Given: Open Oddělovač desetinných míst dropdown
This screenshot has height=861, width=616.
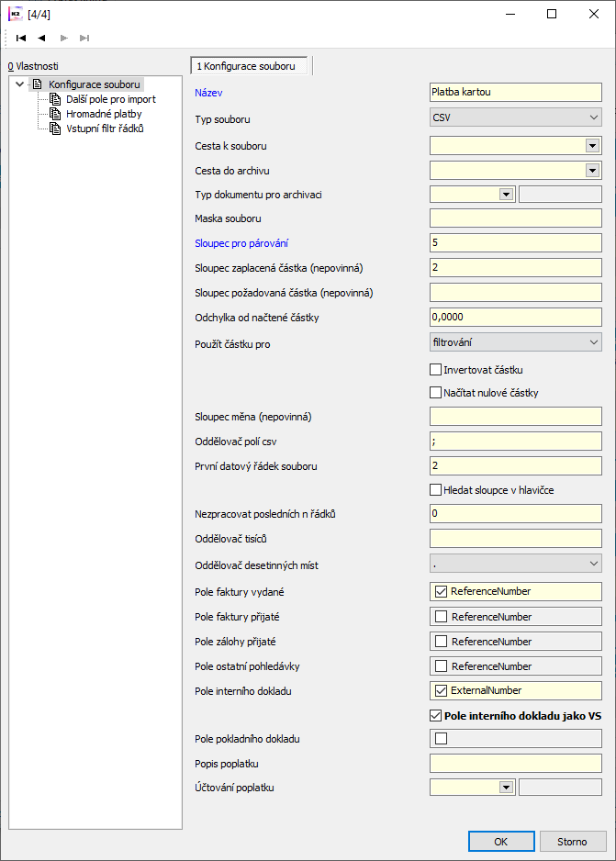Looking at the screenshot, I should pos(516,564).
